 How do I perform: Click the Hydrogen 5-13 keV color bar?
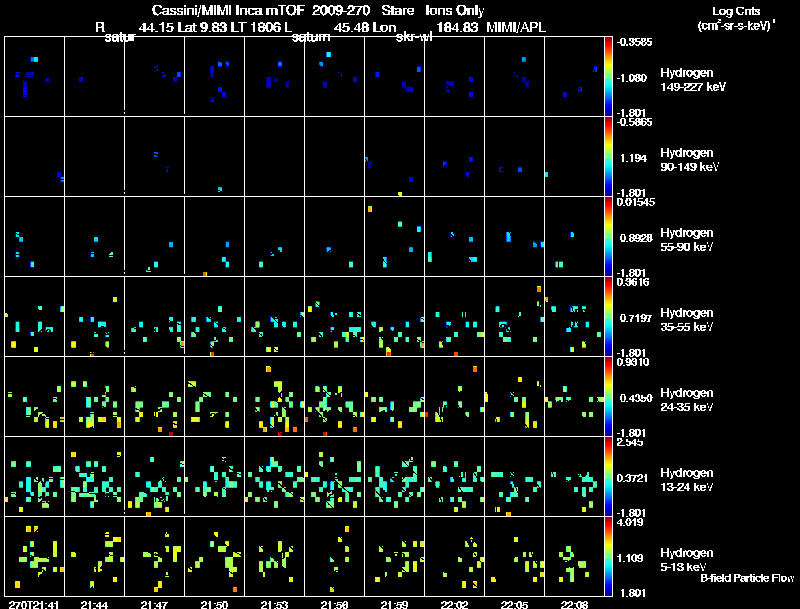click(608, 556)
